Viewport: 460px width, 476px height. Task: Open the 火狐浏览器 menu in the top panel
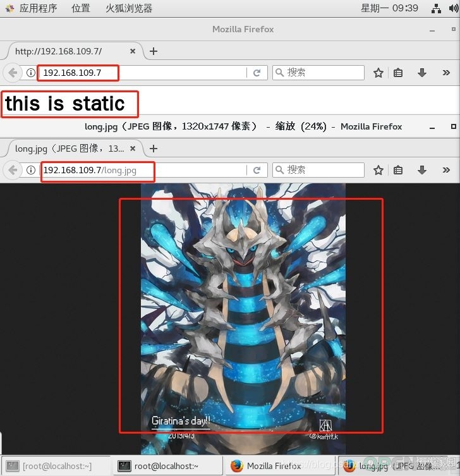point(129,8)
